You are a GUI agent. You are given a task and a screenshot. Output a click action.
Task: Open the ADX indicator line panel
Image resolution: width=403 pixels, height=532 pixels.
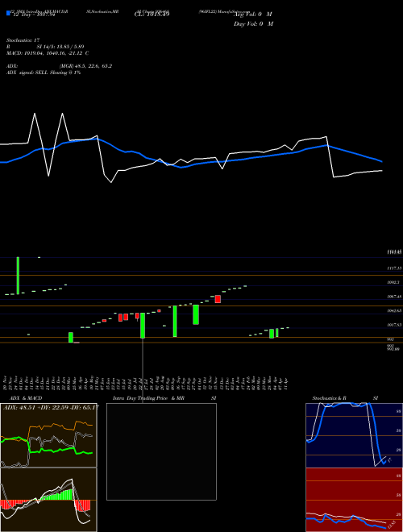pyautogui.click(x=48, y=435)
